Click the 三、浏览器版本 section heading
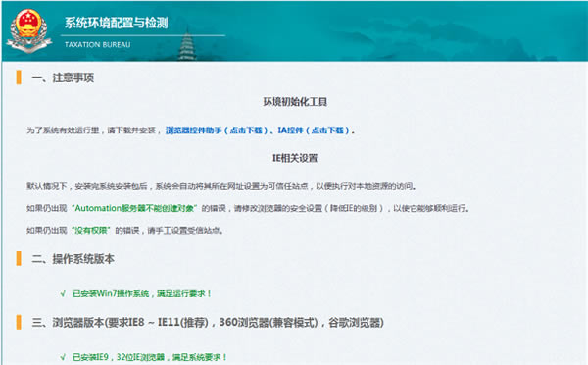 pos(208,322)
